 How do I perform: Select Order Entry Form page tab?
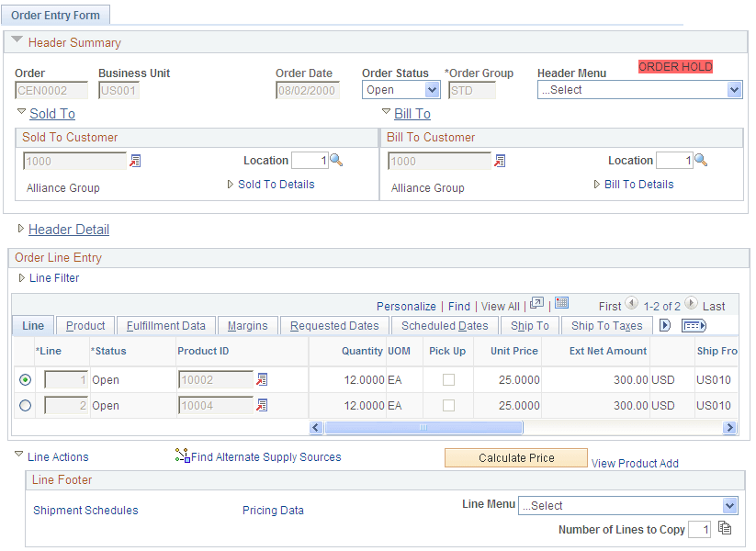point(55,16)
